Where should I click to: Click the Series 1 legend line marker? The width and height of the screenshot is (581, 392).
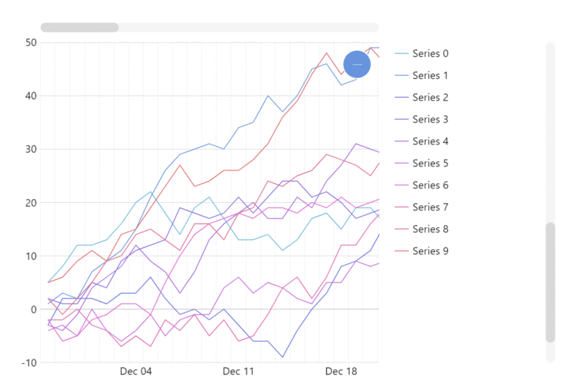401,76
